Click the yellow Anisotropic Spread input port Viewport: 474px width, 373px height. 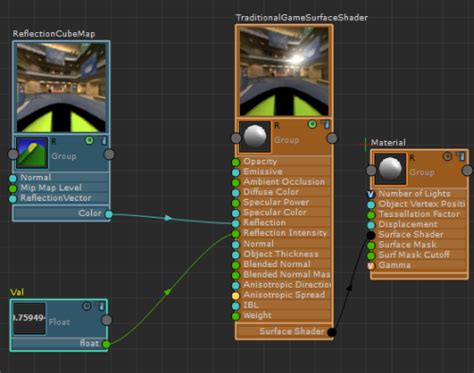[x=236, y=296]
